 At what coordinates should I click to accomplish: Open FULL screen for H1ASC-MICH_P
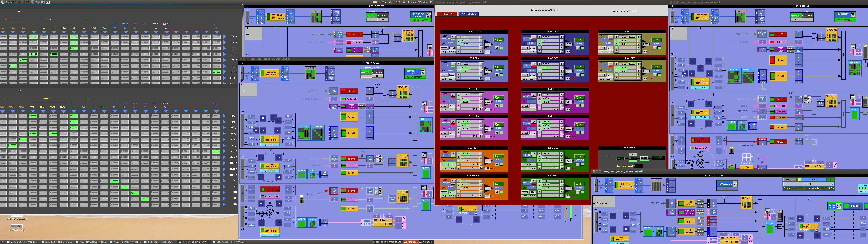(x=498, y=156)
